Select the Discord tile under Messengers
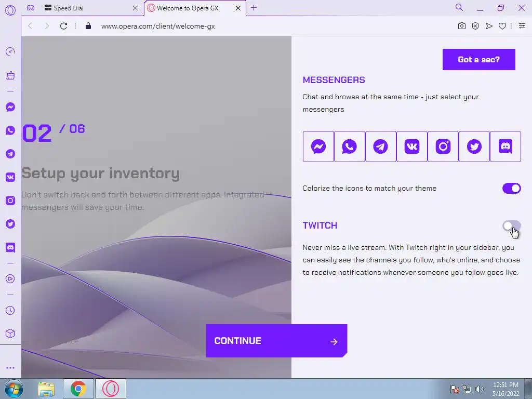The image size is (532, 399). coord(506,147)
